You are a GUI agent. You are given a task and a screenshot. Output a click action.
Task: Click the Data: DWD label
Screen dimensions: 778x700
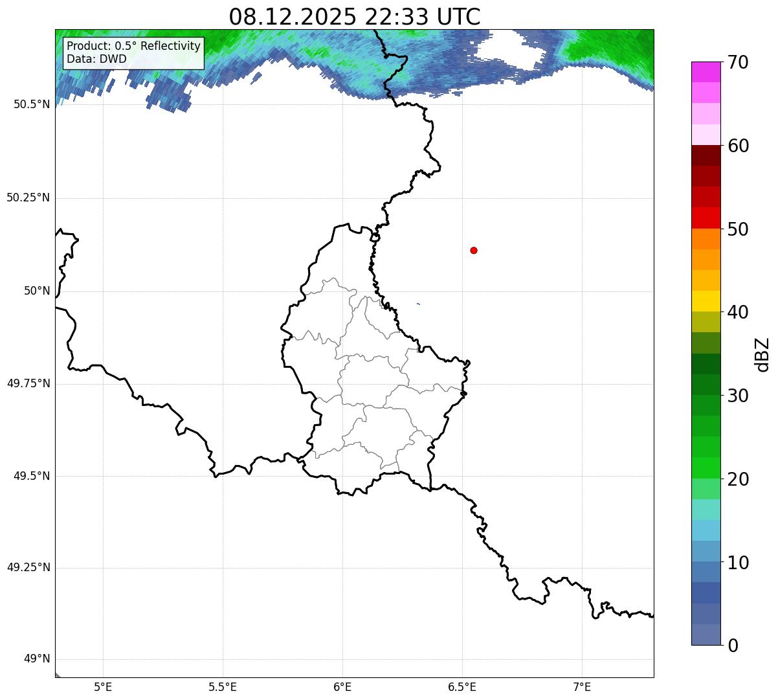pos(97,59)
